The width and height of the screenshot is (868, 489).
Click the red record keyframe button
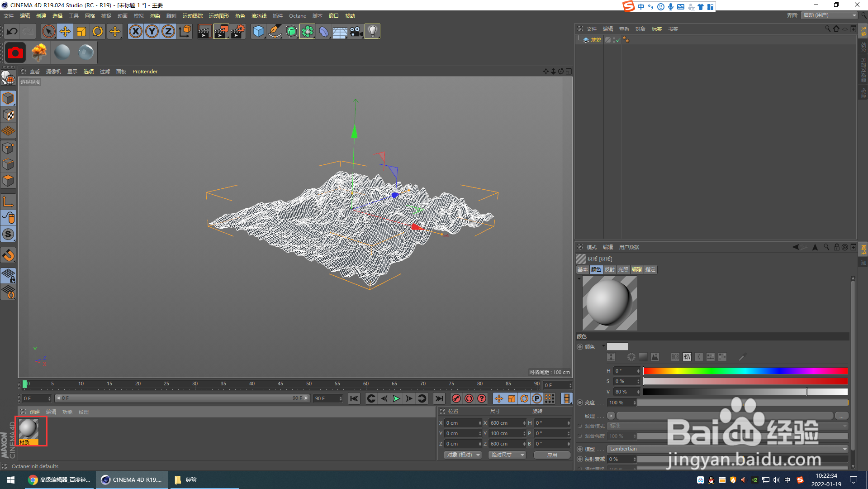tap(456, 398)
